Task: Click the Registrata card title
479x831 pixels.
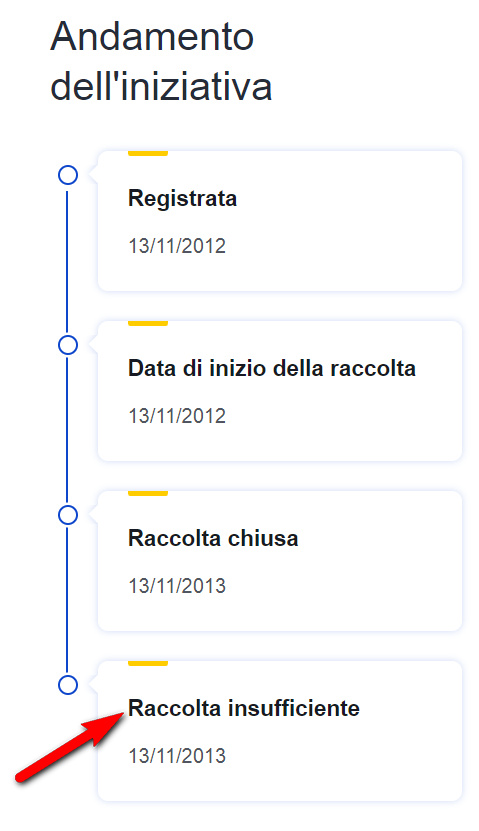Action: click(182, 199)
